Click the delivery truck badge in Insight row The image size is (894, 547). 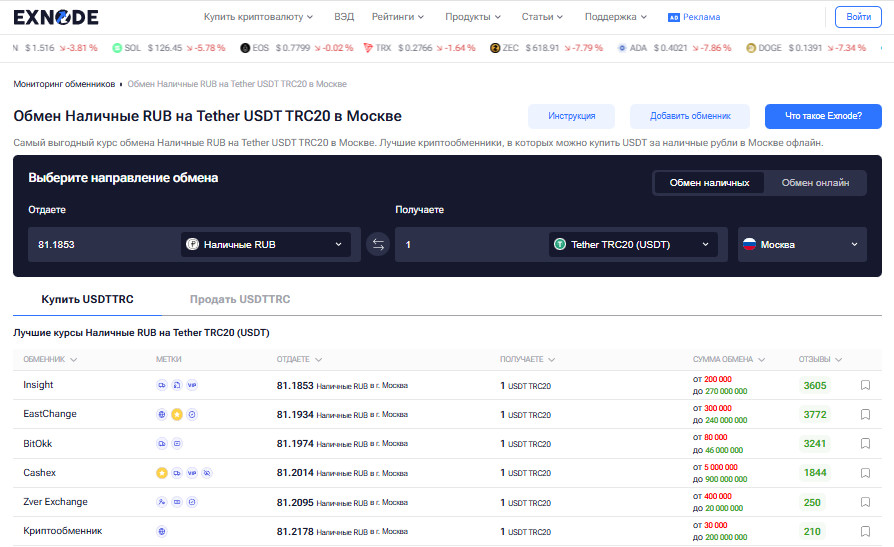pos(162,386)
